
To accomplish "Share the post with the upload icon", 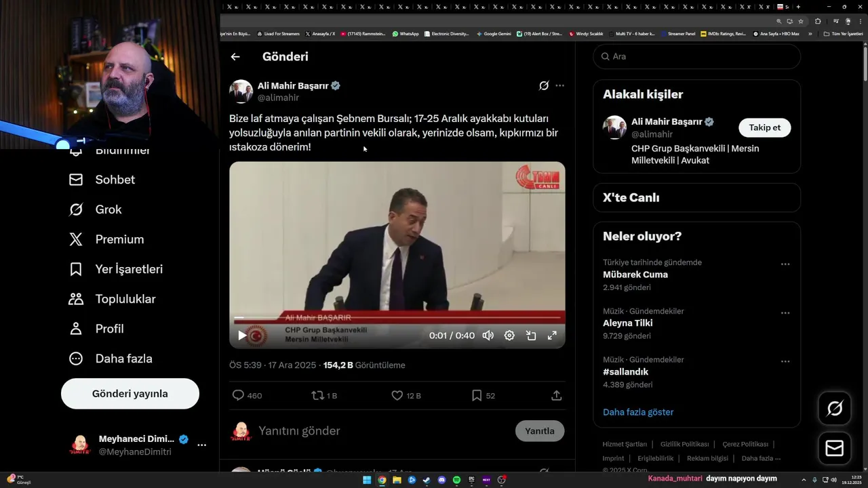I will [556, 395].
